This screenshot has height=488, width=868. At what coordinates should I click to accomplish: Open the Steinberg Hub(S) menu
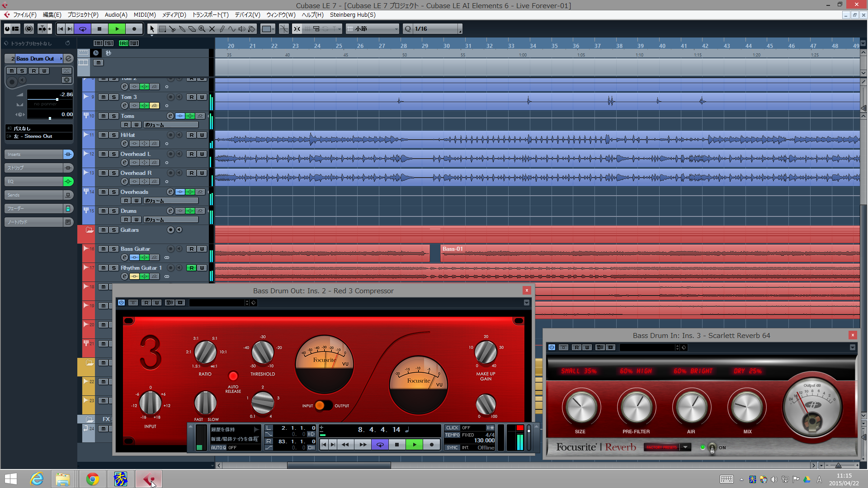(x=353, y=15)
